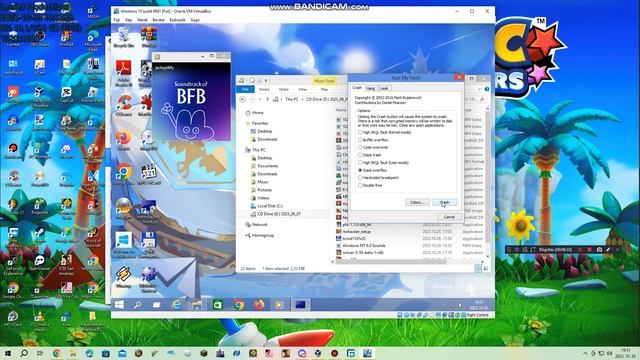The image size is (640, 360).
Task: Select Videos folder under This PC
Action: pos(260,198)
